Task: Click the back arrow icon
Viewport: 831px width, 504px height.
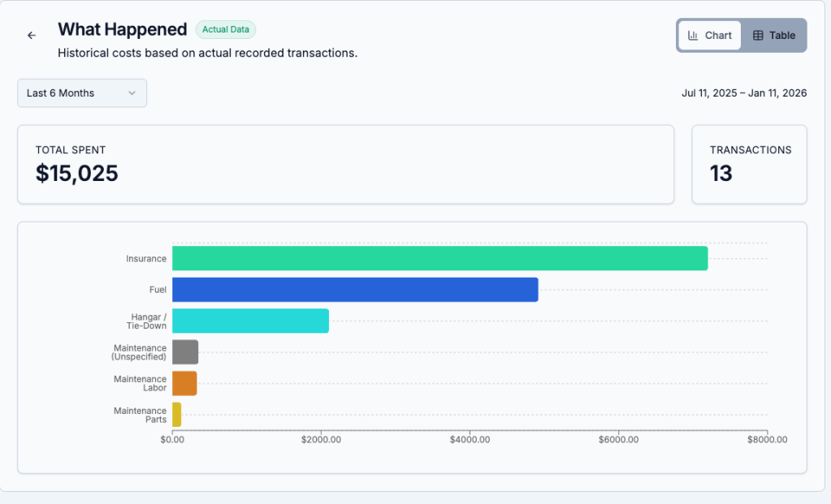Action: pyautogui.click(x=32, y=36)
